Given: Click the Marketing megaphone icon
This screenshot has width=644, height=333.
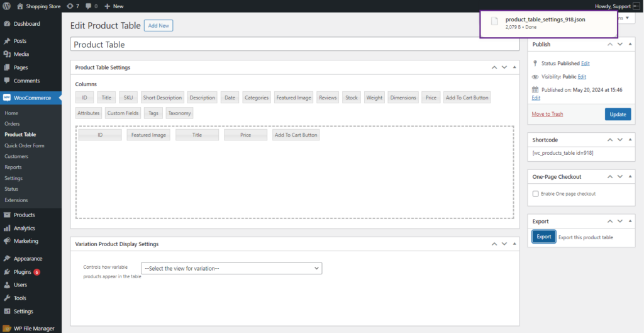Looking at the screenshot, I should point(7,241).
